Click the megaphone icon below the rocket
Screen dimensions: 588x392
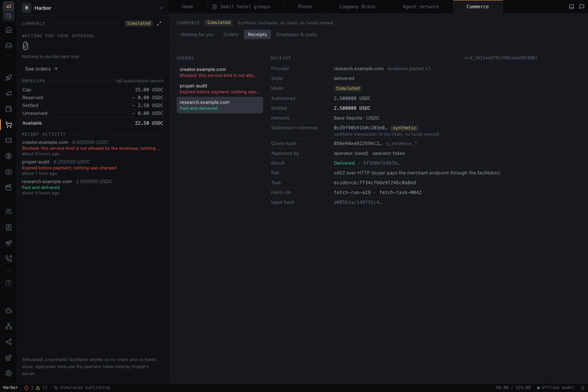pyautogui.click(x=8, y=93)
